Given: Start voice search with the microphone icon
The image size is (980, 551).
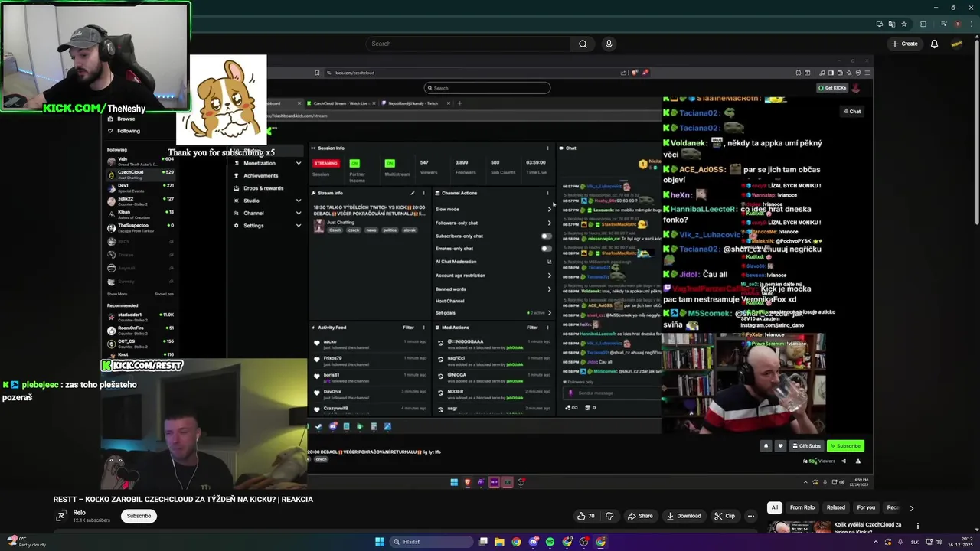Looking at the screenshot, I should coord(609,44).
